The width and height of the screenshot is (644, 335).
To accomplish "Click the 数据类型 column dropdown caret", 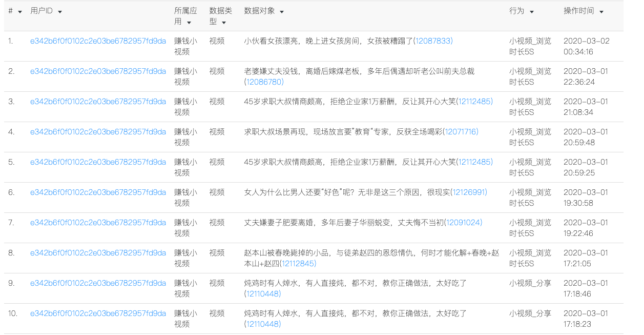I will pyautogui.click(x=224, y=23).
